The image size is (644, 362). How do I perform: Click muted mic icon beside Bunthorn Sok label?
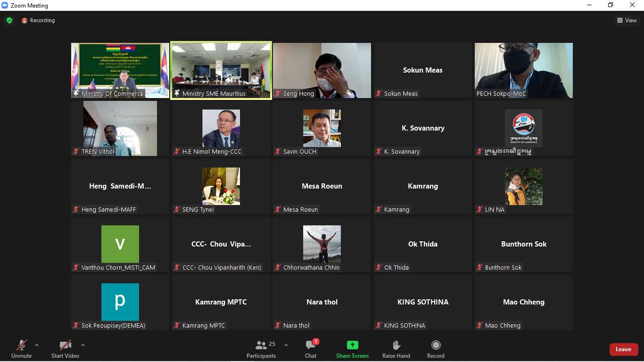click(479, 268)
